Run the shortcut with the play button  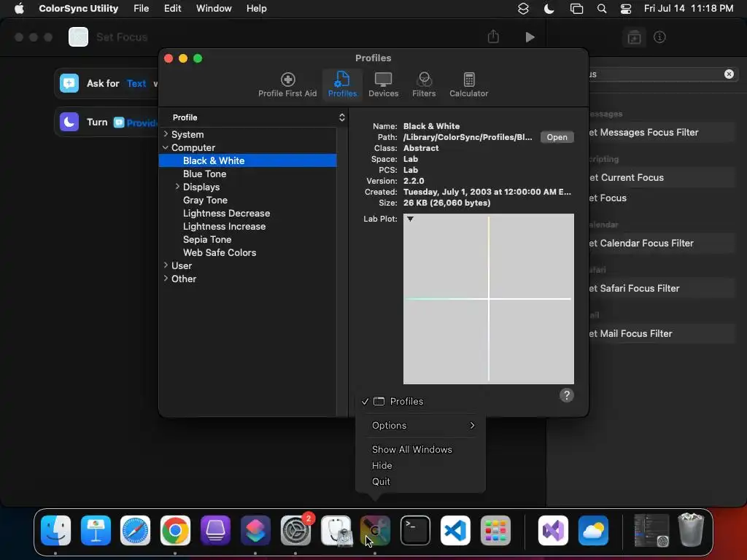click(530, 37)
